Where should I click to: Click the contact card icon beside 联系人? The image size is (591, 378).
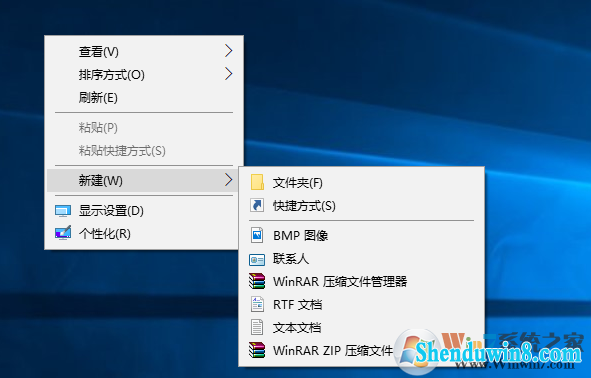tap(257, 260)
